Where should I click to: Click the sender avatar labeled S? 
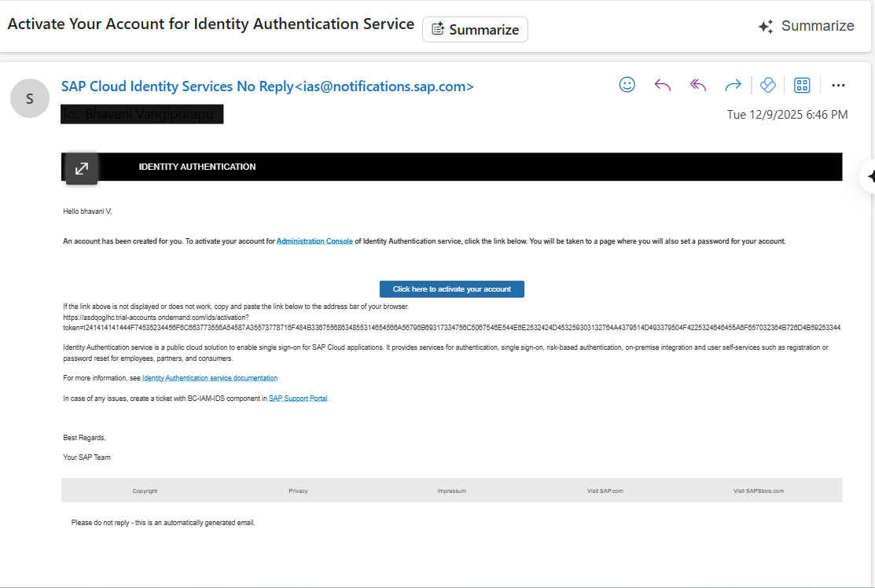(30, 99)
